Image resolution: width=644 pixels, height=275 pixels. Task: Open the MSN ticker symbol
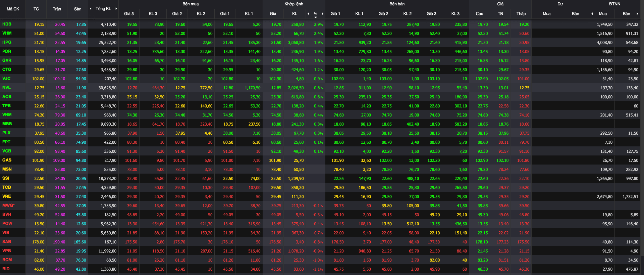pyautogui.click(x=7, y=169)
